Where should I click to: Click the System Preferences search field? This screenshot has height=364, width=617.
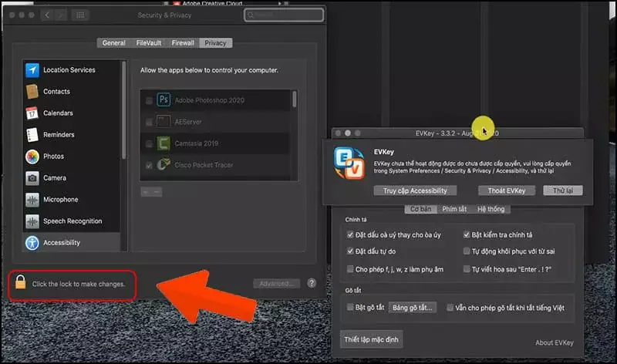284,15
